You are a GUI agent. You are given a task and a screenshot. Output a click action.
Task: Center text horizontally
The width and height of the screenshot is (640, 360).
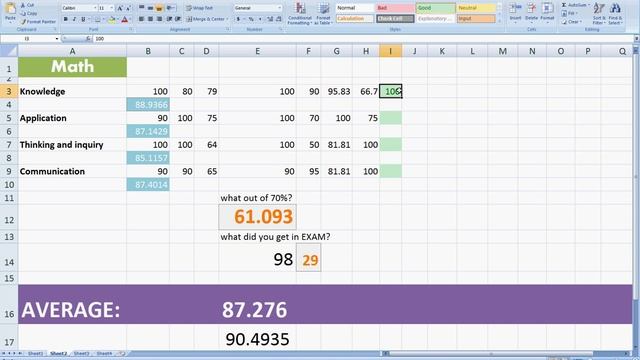(x=150, y=19)
